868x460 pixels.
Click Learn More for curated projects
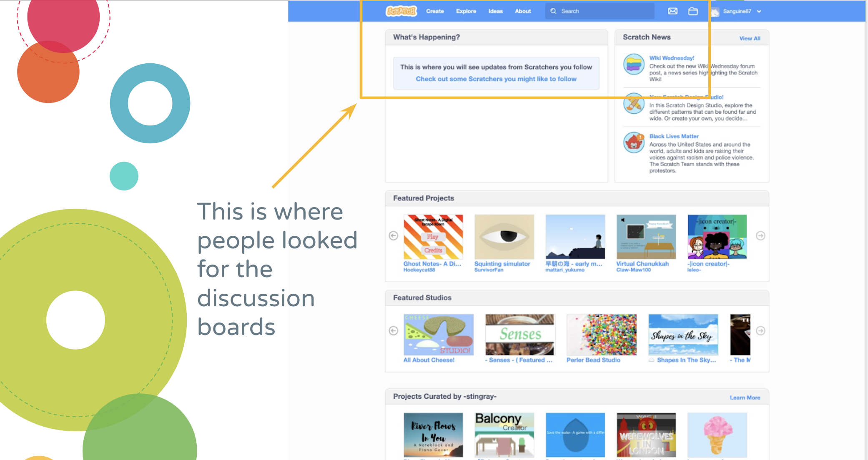745,397
